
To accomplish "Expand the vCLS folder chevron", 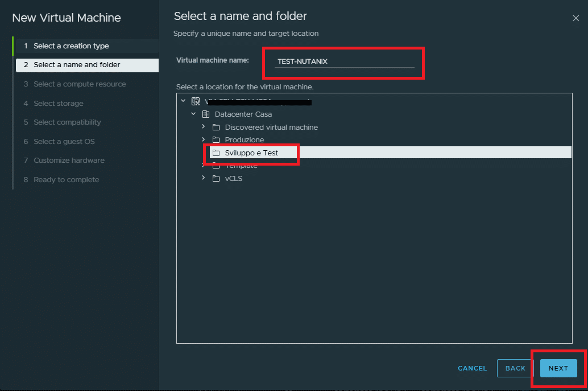I will click(x=203, y=178).
